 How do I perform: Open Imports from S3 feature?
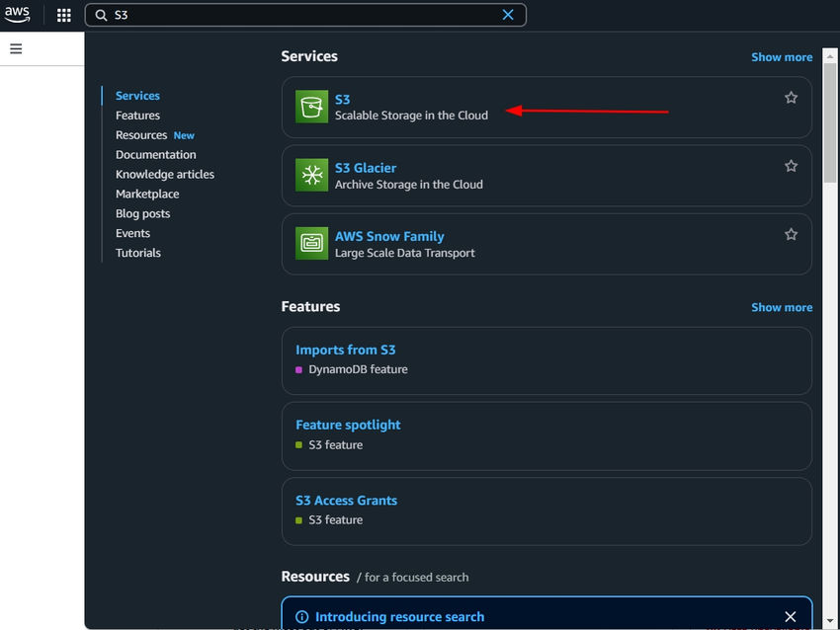click(346, 351)
